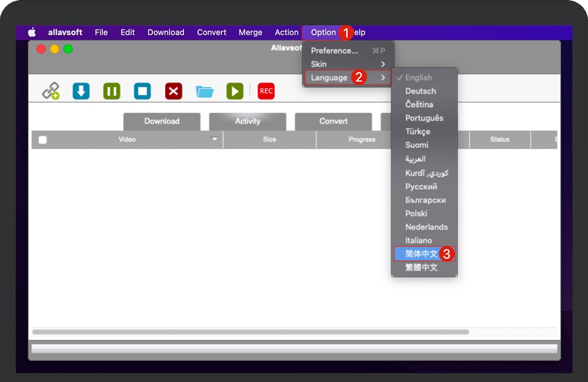Play video with green play icon
Image resolution: width=588 pixels, height=382 pixels.
point(235,91)
